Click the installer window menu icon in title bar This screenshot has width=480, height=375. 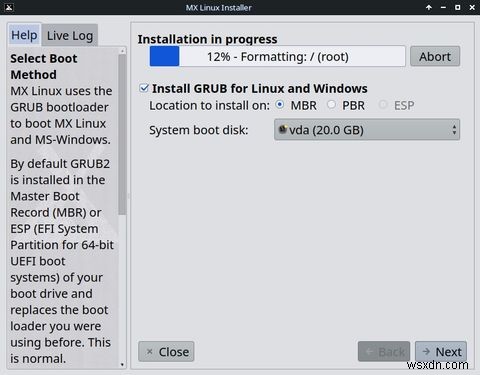[x=9, y=7]
